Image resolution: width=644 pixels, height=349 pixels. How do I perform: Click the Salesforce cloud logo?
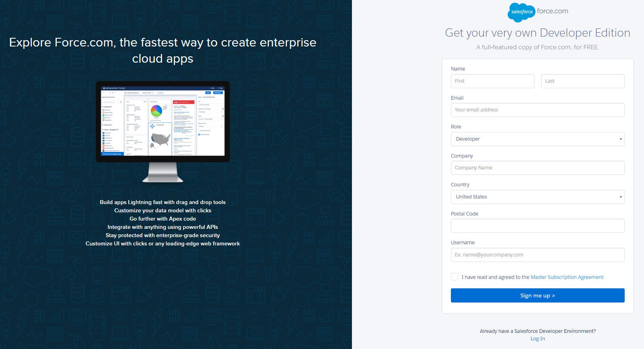click(x=521, y=12)
